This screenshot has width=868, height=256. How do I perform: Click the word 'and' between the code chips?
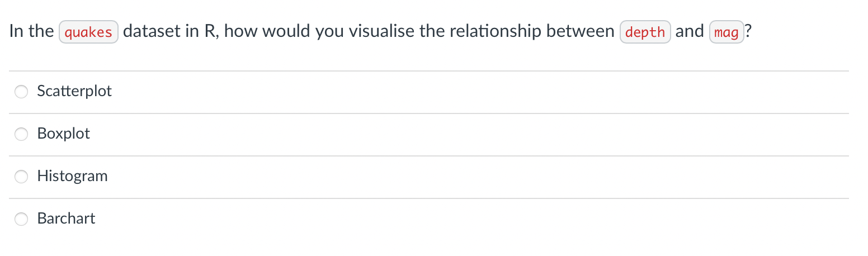click(690, 31)
